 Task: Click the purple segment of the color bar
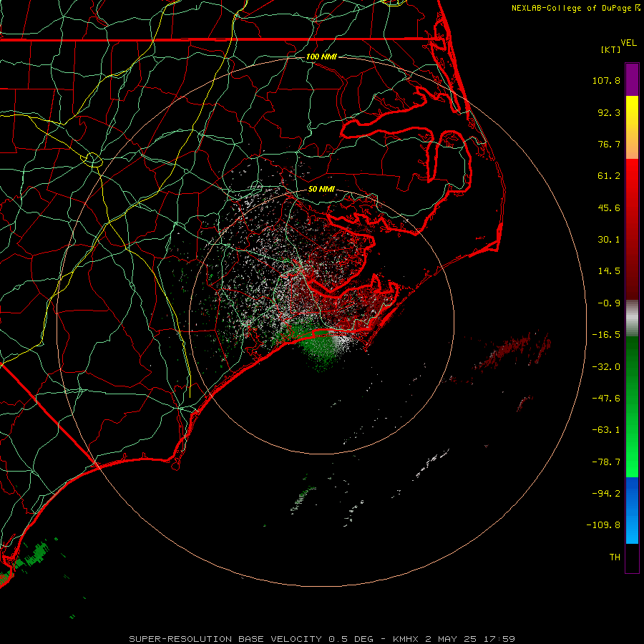[x=632, y=79]
